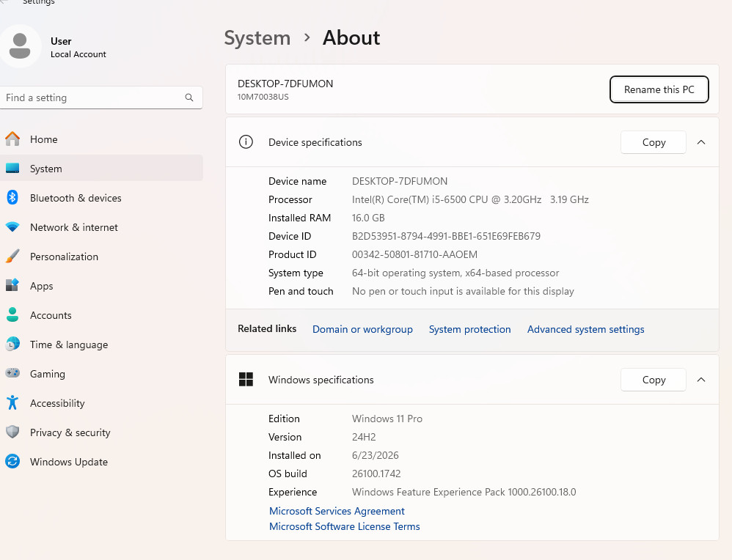
Task: Go to Personalization settings
Action: click(x=101, y=257)
